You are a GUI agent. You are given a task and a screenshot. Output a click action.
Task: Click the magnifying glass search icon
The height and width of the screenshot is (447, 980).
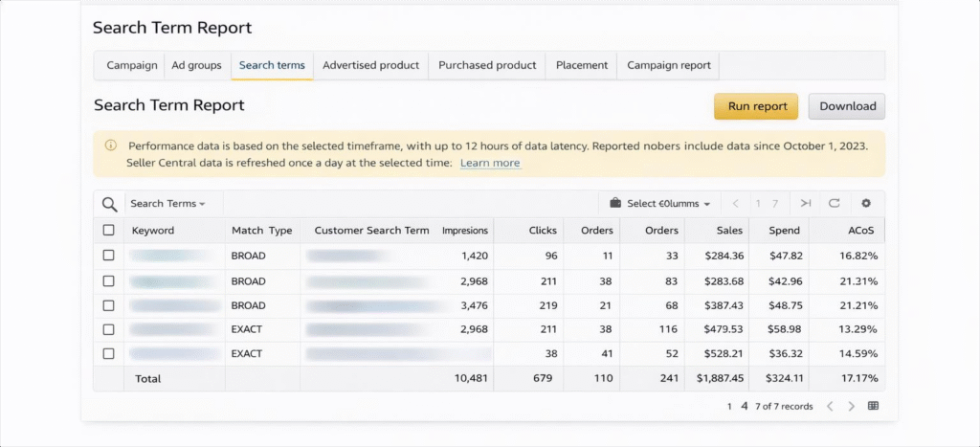point(110,204)
